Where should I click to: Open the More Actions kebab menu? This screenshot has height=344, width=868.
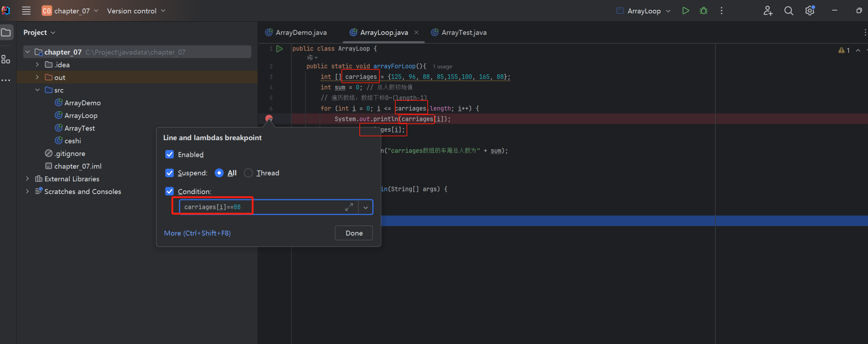(x=721, y=11)
